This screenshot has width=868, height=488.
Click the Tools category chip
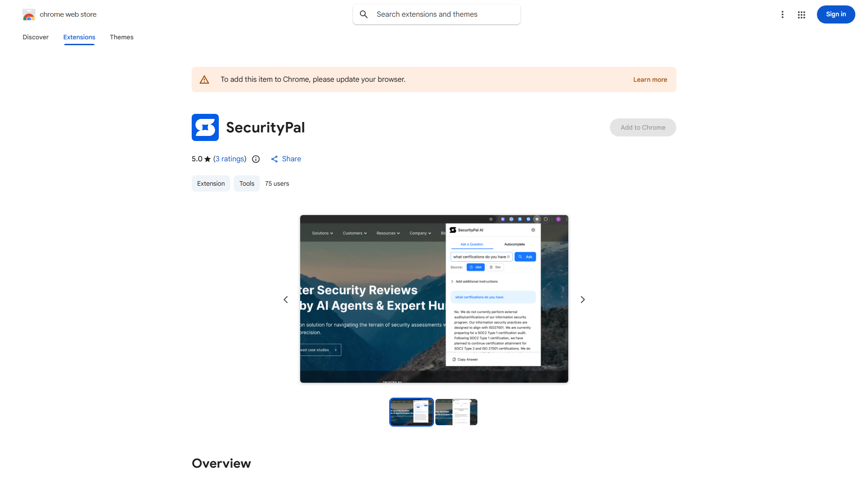tap(246, 183)
